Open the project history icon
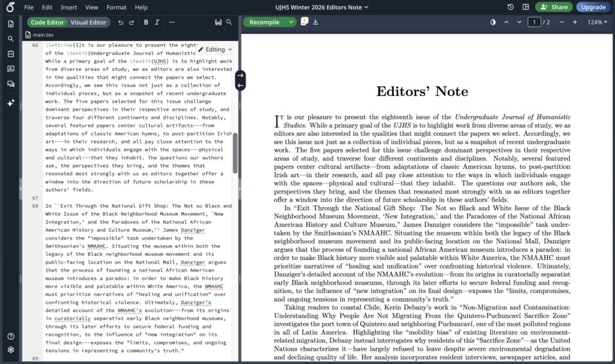The height and width of the screenshot is (364, 615). [510, 7]
